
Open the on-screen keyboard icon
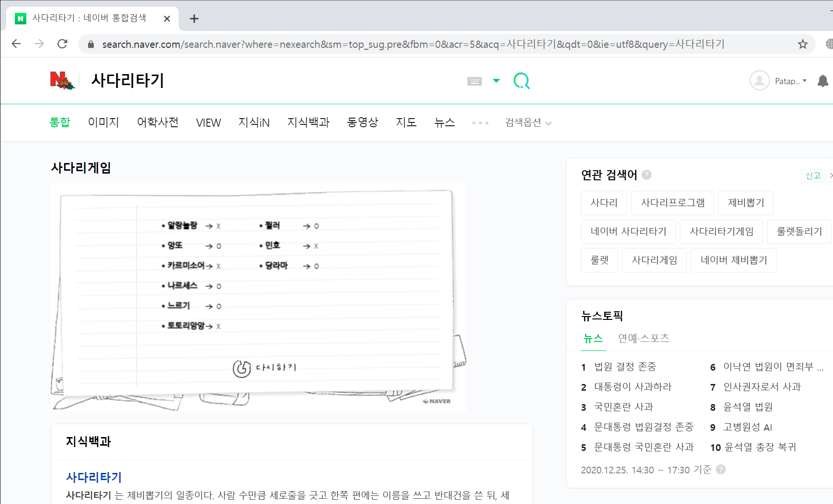[475, 81]
